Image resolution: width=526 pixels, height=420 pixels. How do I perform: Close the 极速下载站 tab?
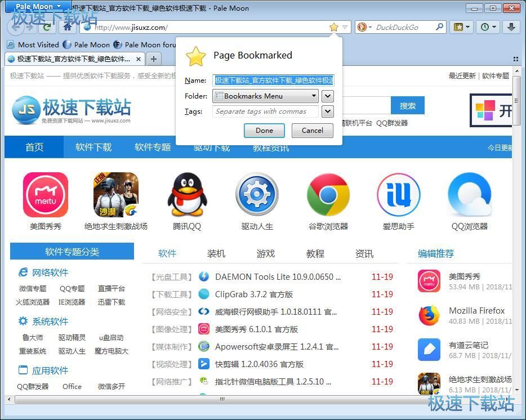[138, 59]
